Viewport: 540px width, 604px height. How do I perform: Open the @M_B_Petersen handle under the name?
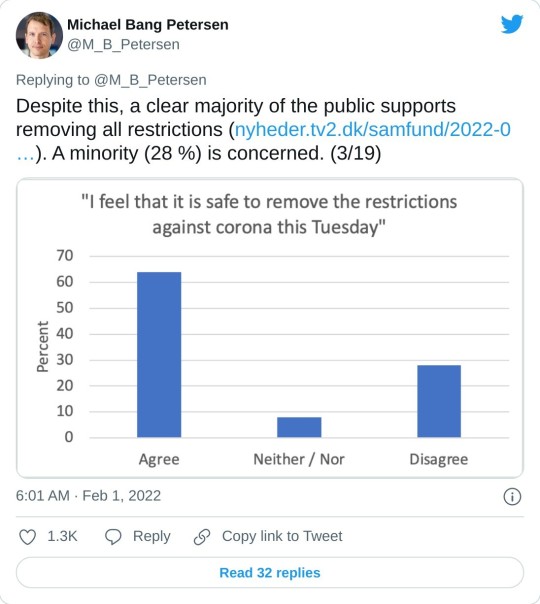pyautogui.click(x=123, y=45)
